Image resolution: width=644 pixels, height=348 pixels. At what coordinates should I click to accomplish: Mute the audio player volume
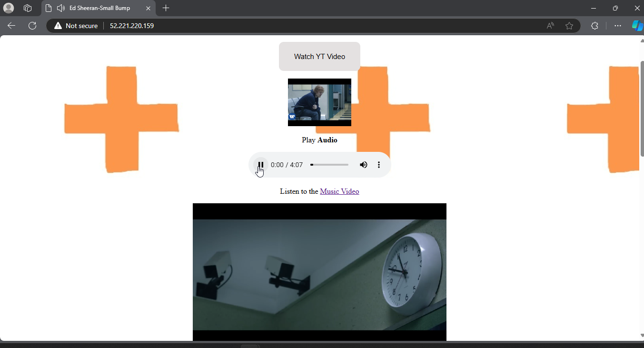pyautogui.click(x=363, y=165)
